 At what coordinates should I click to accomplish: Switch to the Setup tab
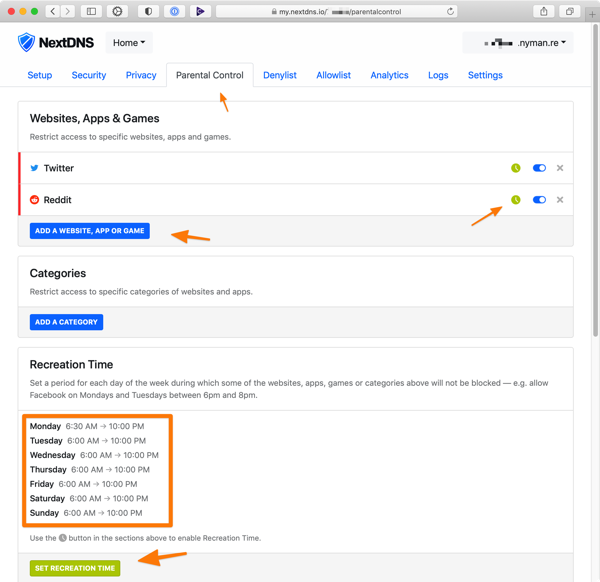pos(40,75)
